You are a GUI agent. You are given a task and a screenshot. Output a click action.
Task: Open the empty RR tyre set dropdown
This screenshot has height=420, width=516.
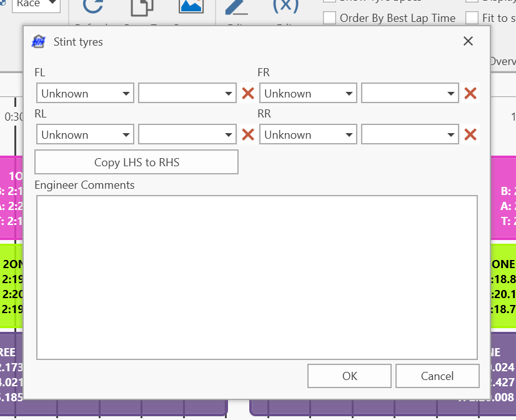click(410, 135)
